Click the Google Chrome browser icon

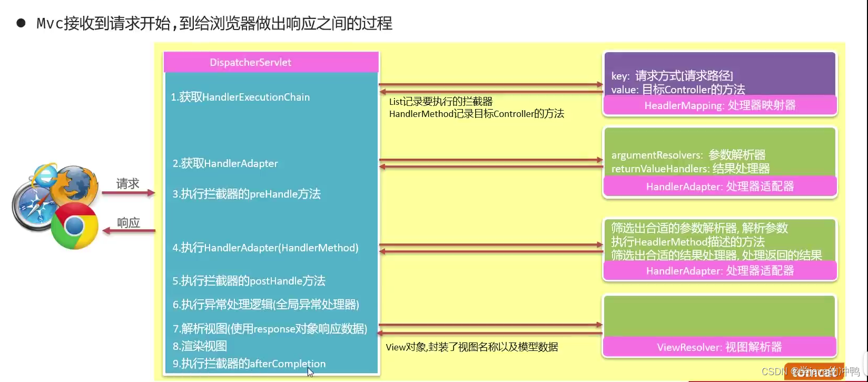tap(75, 226)
